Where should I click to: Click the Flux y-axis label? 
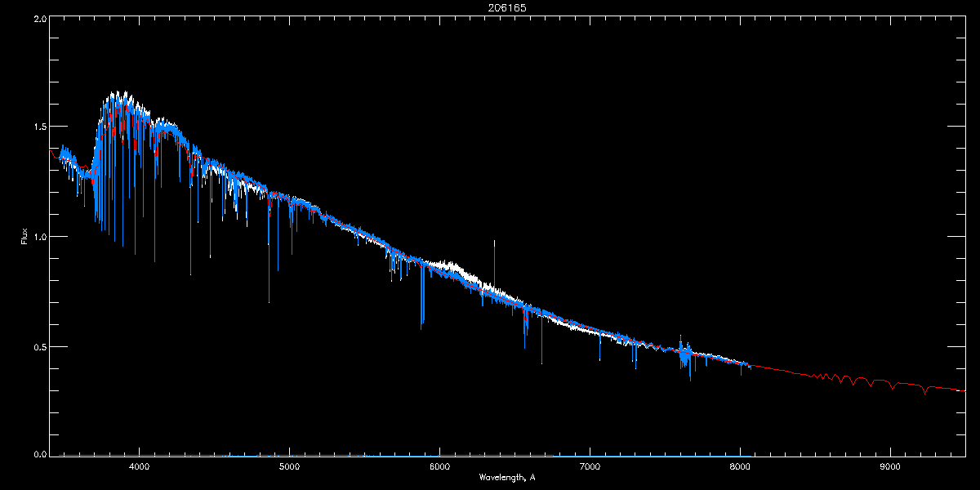[24, 236]
